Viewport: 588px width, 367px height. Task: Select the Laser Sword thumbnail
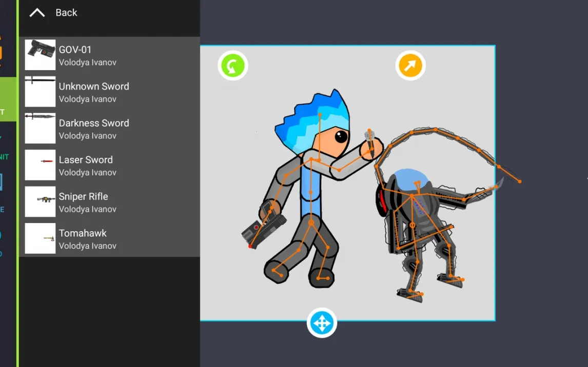pos(40,165)
